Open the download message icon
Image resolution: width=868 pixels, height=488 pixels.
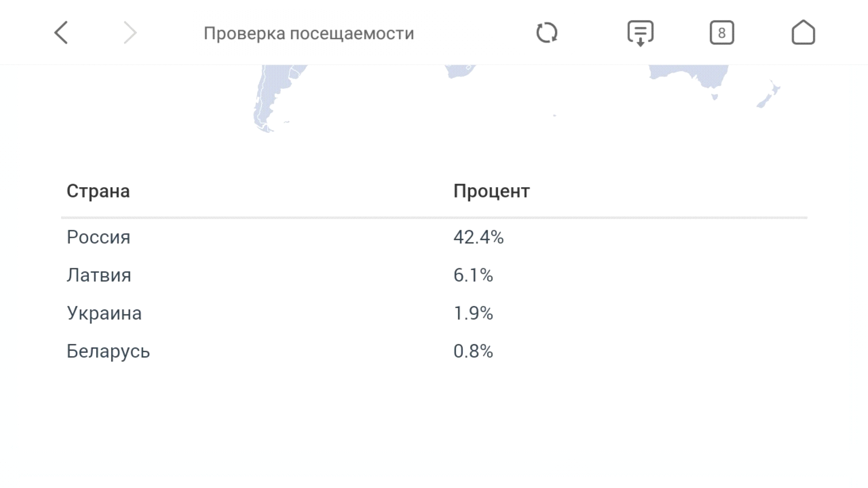[640, 33]
